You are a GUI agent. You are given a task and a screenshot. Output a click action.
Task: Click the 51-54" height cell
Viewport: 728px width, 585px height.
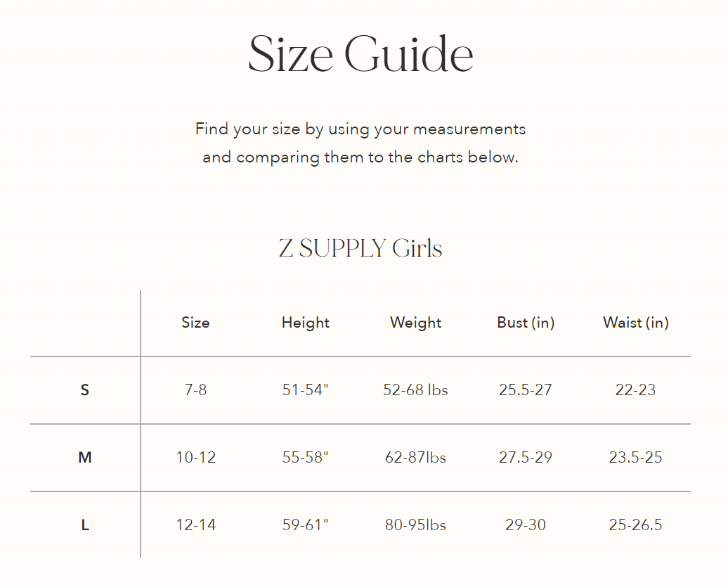point(306,390)
